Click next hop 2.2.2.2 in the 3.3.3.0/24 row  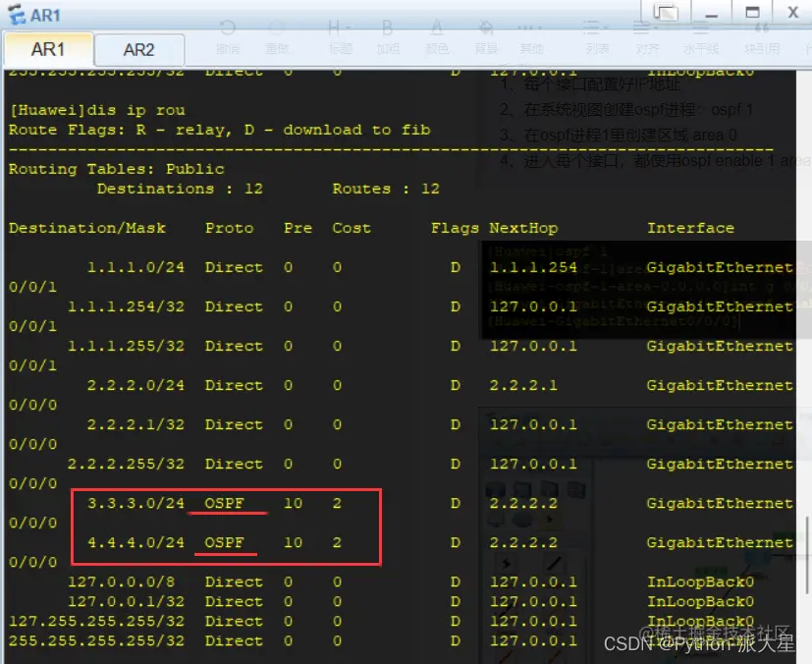point(523,504)
